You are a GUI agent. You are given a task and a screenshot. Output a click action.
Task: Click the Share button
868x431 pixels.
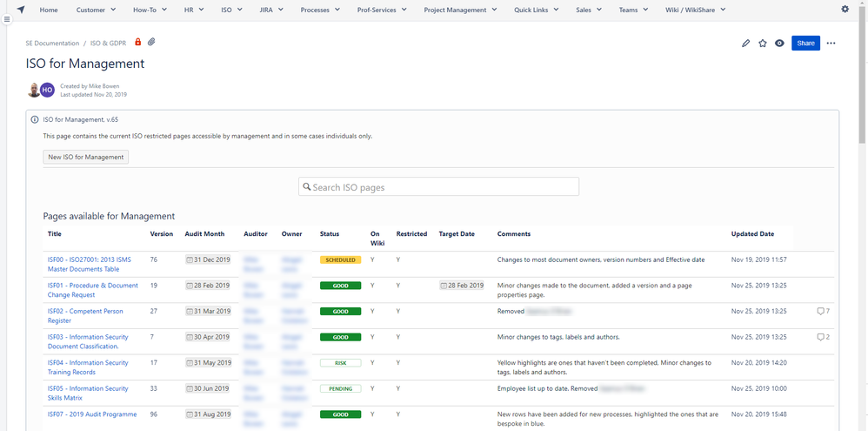(805, 44)
